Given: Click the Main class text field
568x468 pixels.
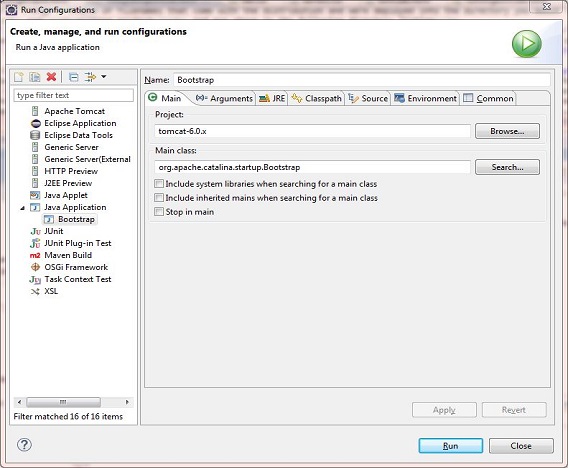Looking at the screenshot, I should pos(313,167).
